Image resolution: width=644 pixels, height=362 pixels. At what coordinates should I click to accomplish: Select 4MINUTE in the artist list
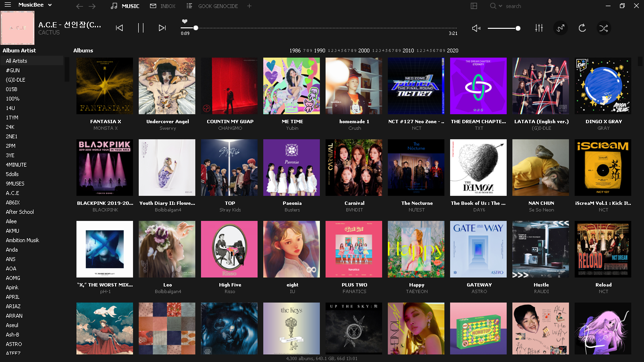coord(32,165)
